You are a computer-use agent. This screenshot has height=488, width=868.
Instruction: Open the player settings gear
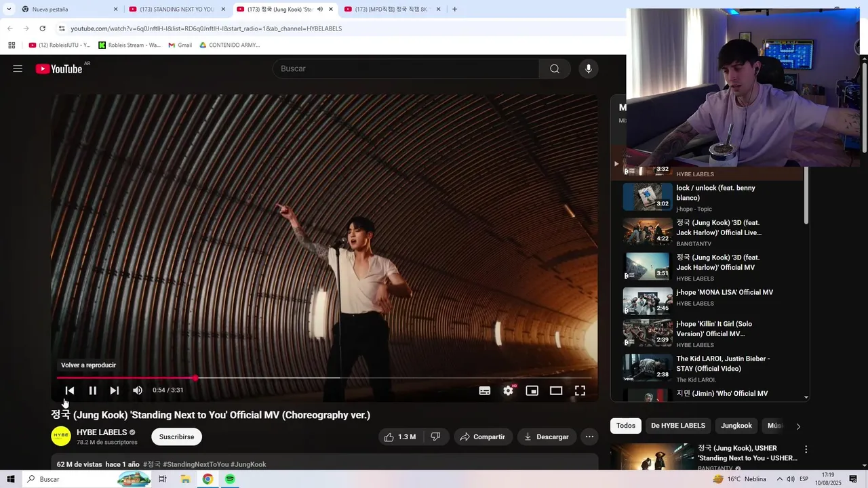coord(509,390)
